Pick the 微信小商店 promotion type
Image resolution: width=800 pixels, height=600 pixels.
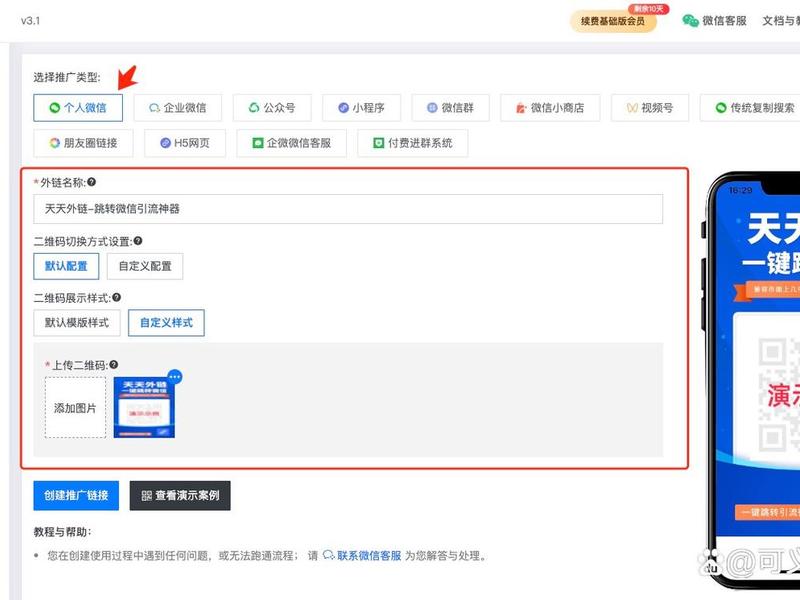550,108
